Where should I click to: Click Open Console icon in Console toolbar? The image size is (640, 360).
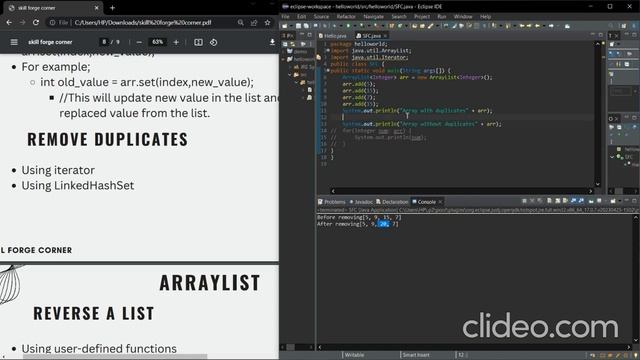613,201
